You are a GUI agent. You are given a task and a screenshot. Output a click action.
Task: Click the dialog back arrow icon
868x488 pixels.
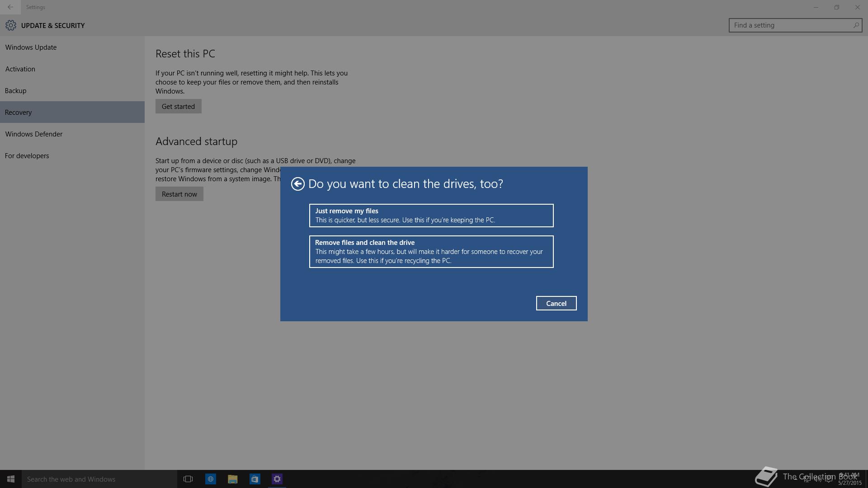(x=297, y=184)
